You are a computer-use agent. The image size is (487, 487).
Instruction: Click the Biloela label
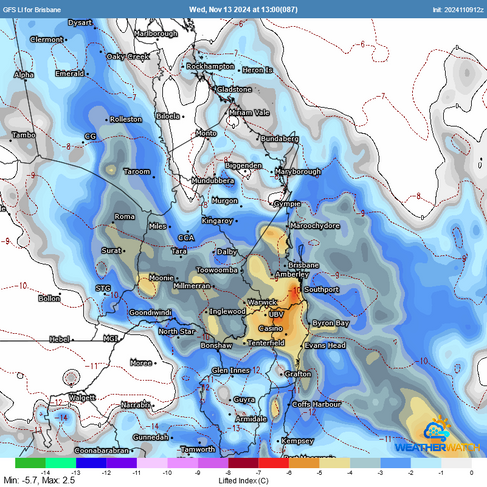click(168, 116)
